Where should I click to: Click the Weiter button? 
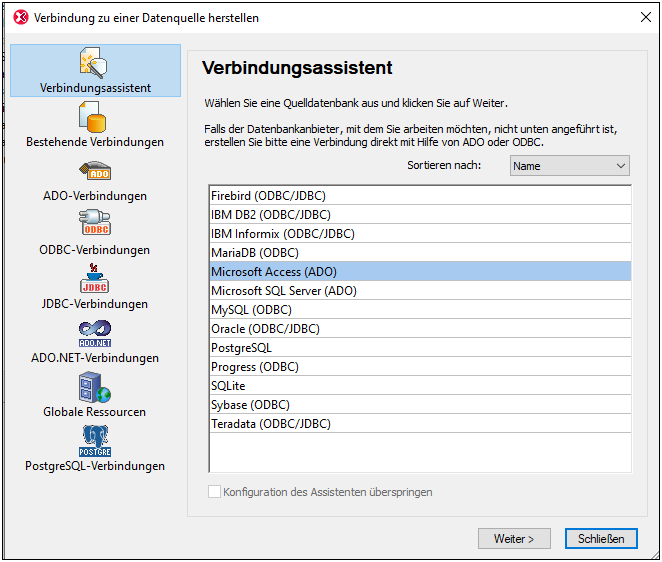tap(514, 539)
